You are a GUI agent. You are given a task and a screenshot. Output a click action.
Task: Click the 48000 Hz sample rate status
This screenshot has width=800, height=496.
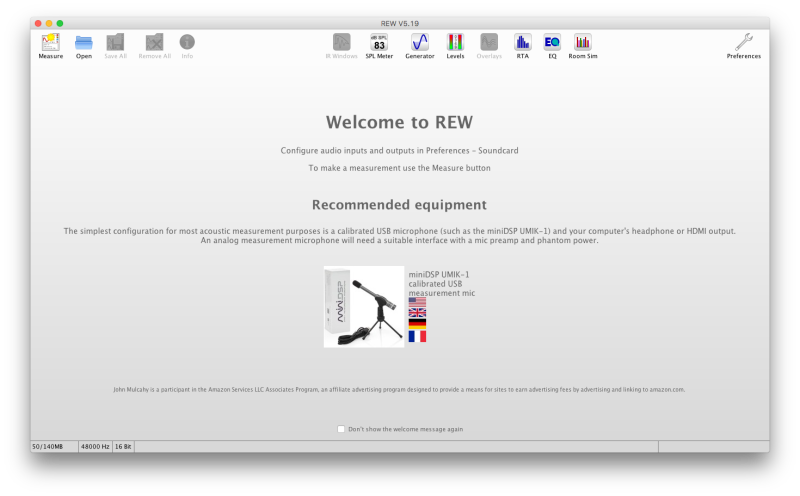click(x=95, y=447)
